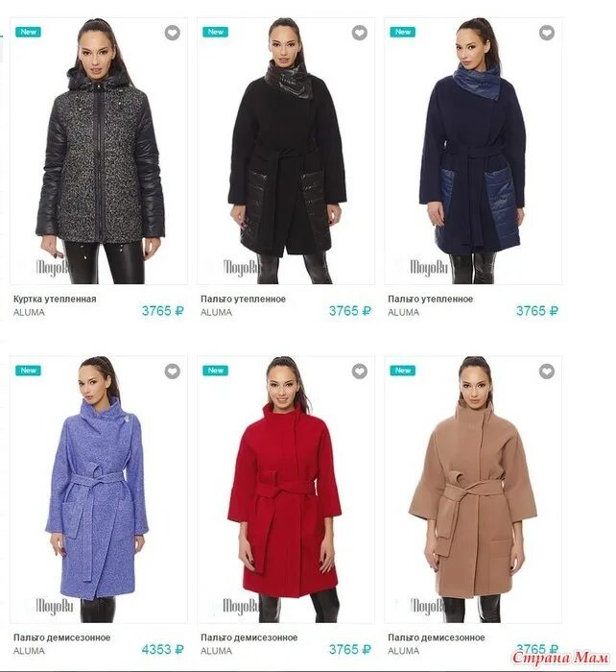The width and height of the screenshot is (616, 672).
Task: Toggle heart icon on camel coat
Action: click(547, 372)
